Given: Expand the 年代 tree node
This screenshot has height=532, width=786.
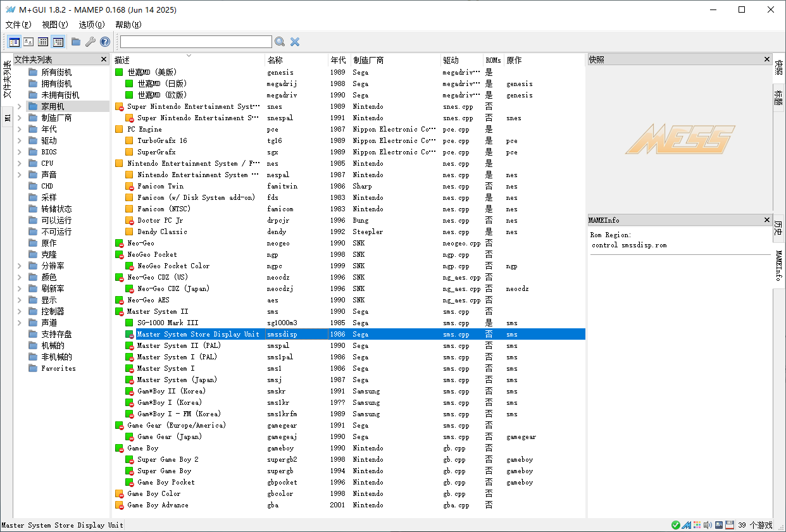Looking at the screenshot, I should (x=20, y=129).
